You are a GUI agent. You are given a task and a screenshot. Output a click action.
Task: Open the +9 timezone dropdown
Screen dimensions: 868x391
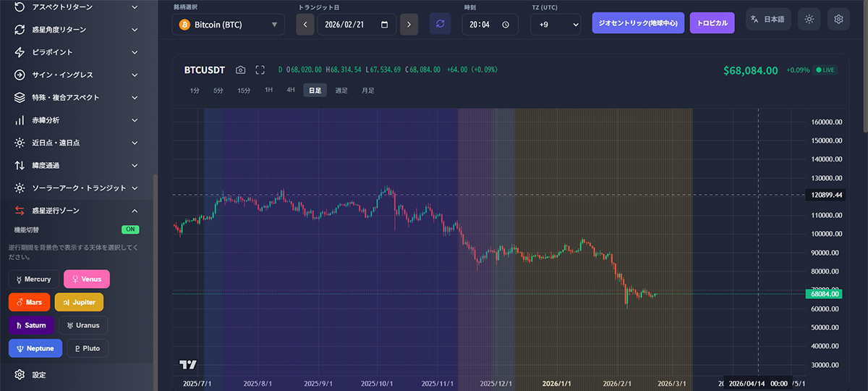tap(556, 25)
